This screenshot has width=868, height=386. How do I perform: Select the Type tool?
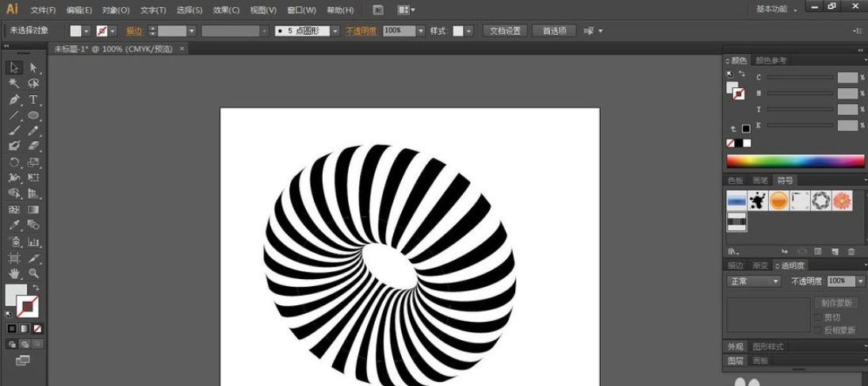pyautogui.click(x=34, y=100)
